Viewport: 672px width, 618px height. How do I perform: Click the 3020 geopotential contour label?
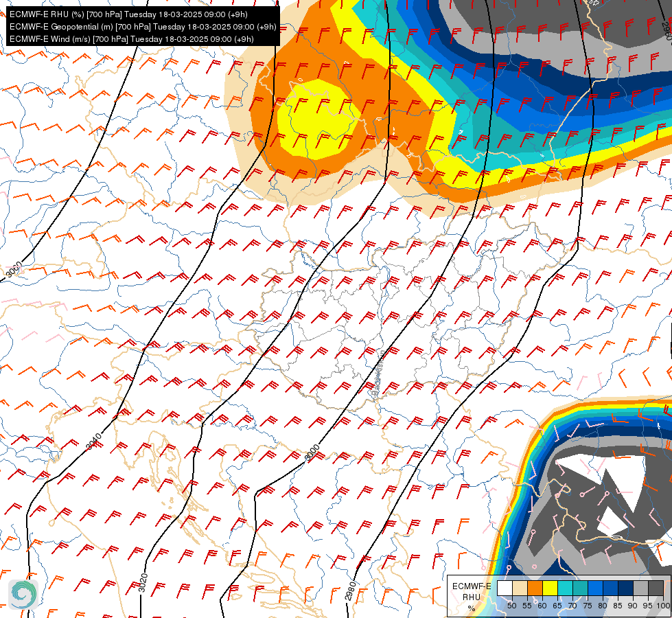click(x=143, y=583)
